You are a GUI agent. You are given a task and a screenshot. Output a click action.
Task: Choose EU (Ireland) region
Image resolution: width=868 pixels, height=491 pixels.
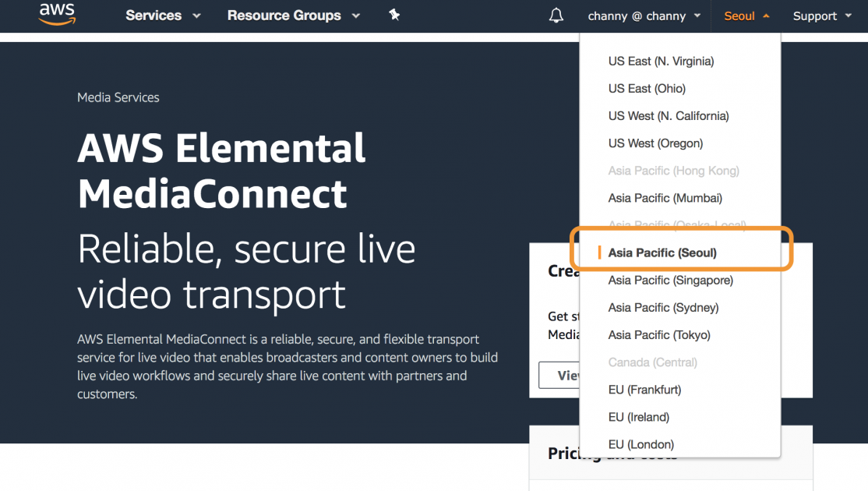pos(638,416)
